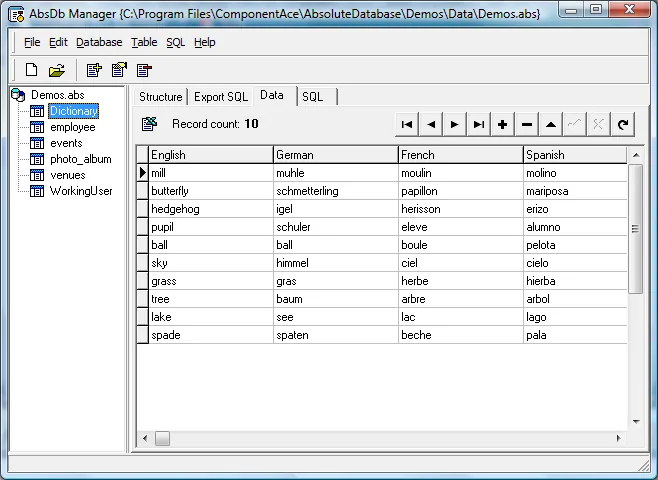Delete record with the minus button

coord(527,124)
